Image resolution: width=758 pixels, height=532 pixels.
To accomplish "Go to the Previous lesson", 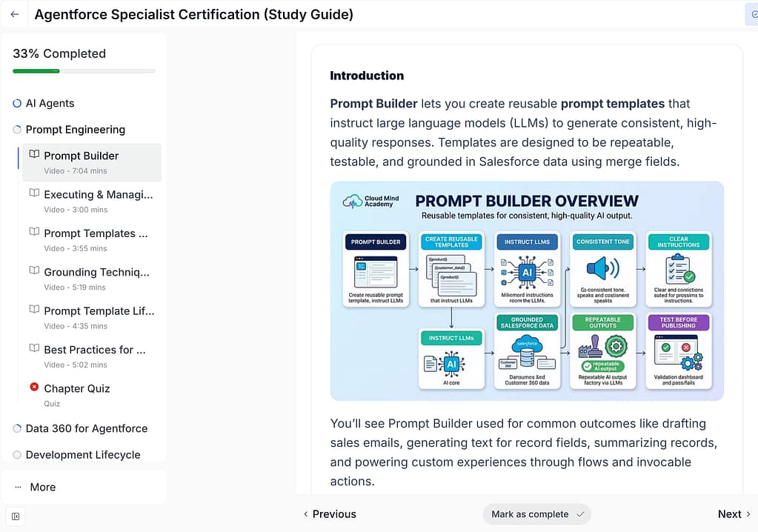I will (x=330, y=514).
